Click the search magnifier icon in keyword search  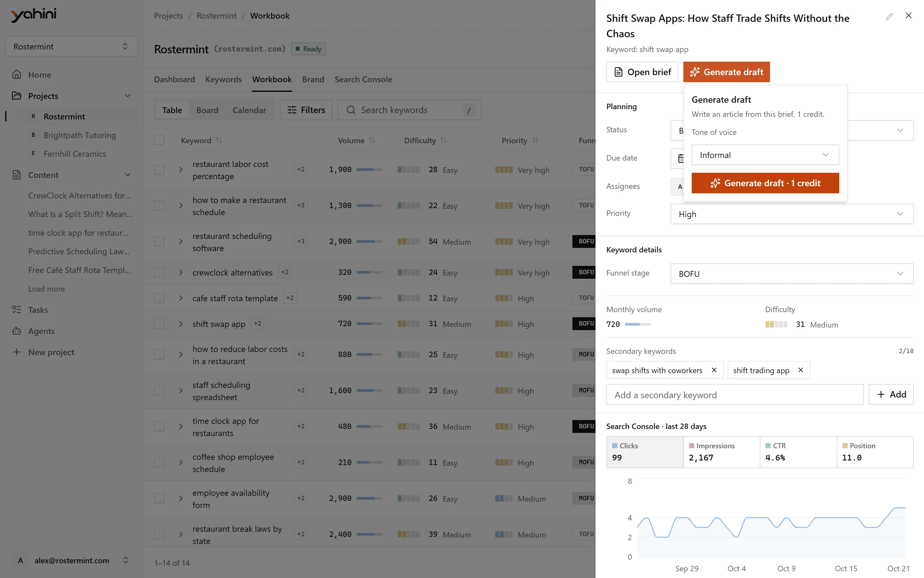click(351, 110)
